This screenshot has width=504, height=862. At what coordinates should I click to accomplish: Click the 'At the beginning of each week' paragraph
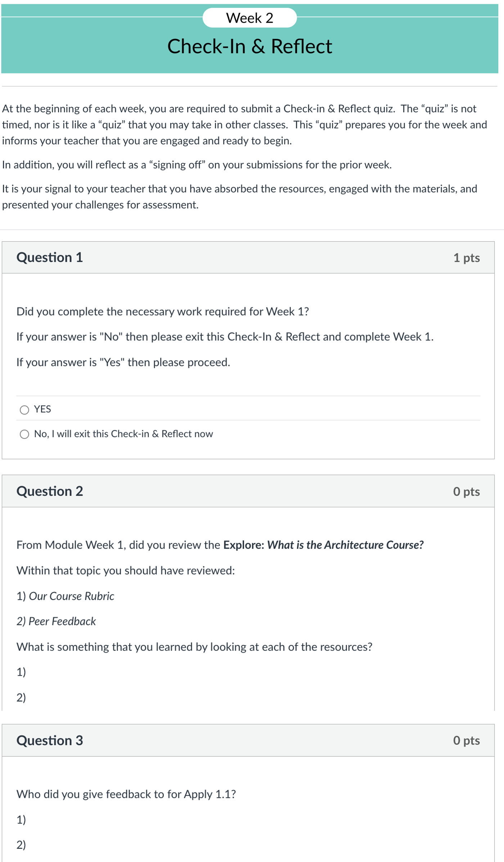coord(245,125)
